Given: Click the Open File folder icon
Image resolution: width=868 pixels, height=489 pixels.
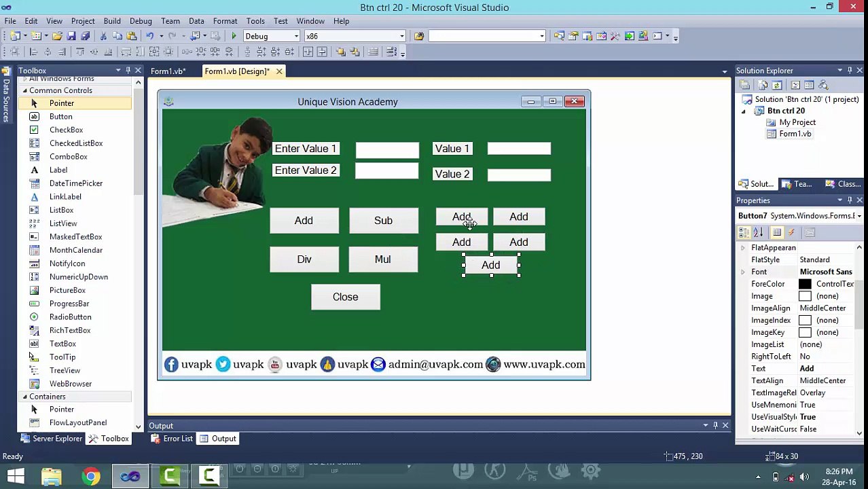Looking at the screenshot, I should (58, 36).
